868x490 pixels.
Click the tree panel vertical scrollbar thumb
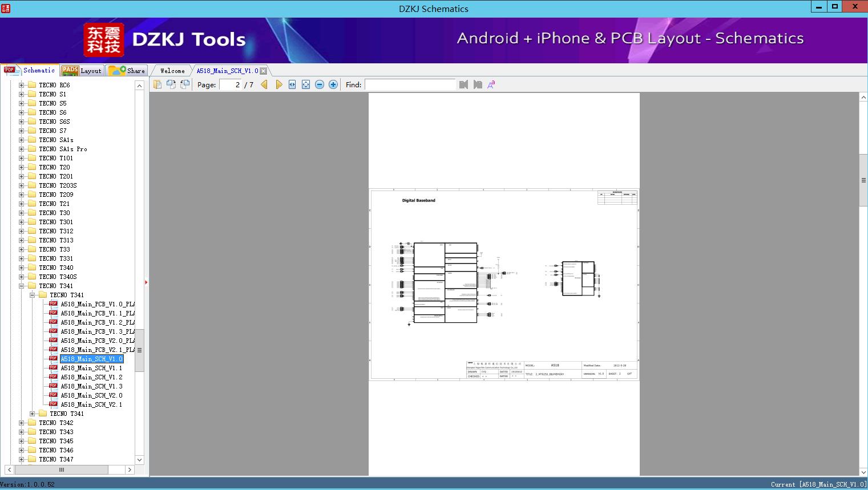(x=139, y=350)
